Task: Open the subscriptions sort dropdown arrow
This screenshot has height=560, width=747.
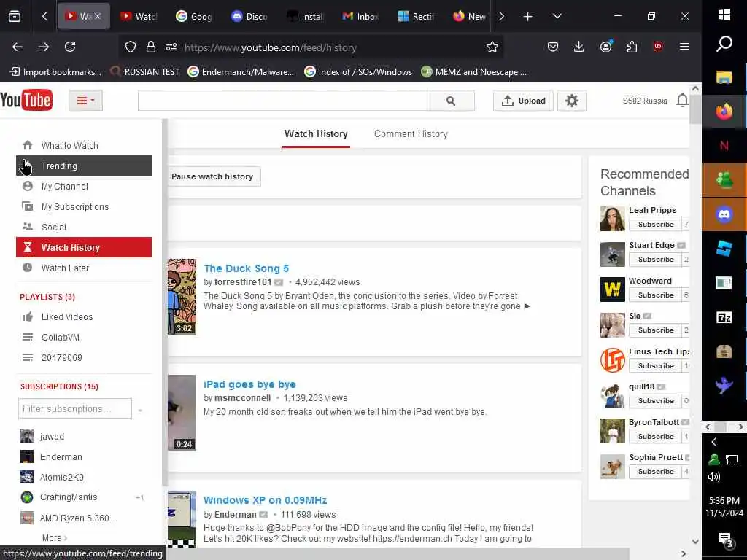Action: pyautogui.click(x=140, y=410)
